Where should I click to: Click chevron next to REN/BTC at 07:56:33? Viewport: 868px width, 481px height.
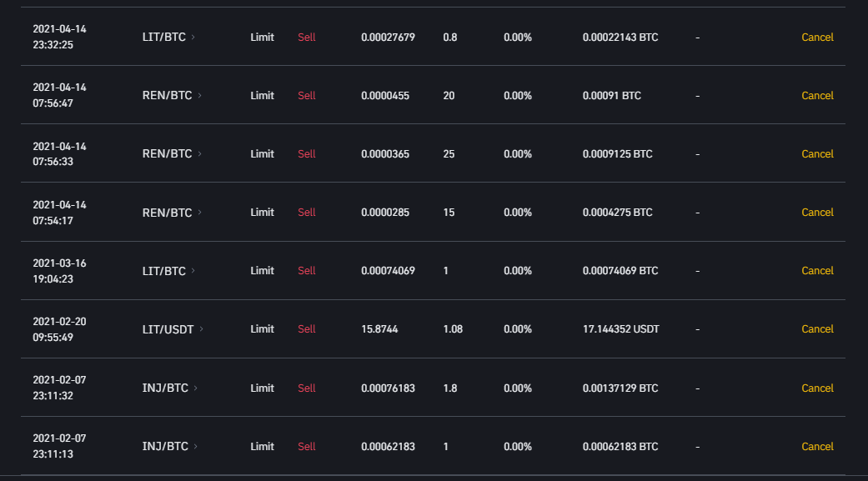[200, 154]
